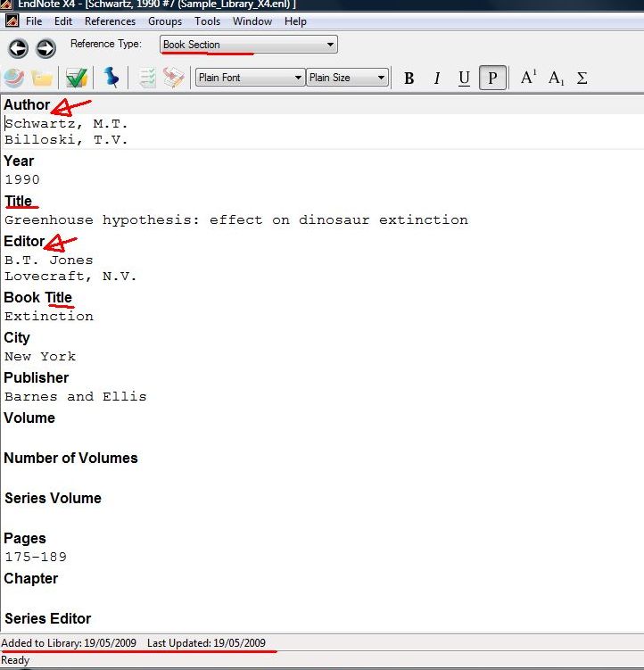Go to the previous reference arrow
Screen dimensions: 644x670
click(x=18, y=48)
